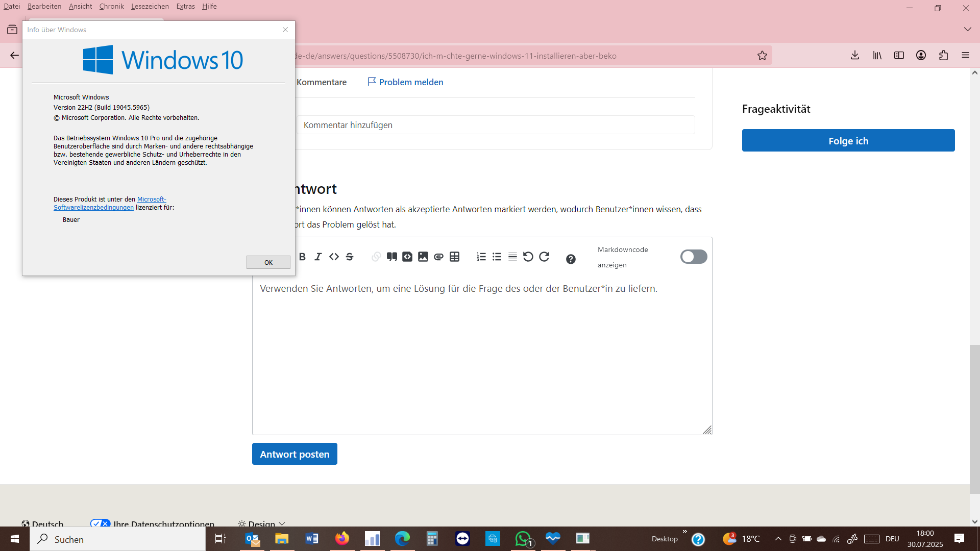This screenshot has width=980, height=551.
Task: Insert inline code with angle brackets icon
Action: point(334,257)
